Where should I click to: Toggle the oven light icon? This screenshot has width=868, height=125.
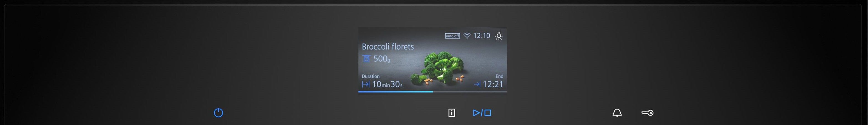click(499, 36)
